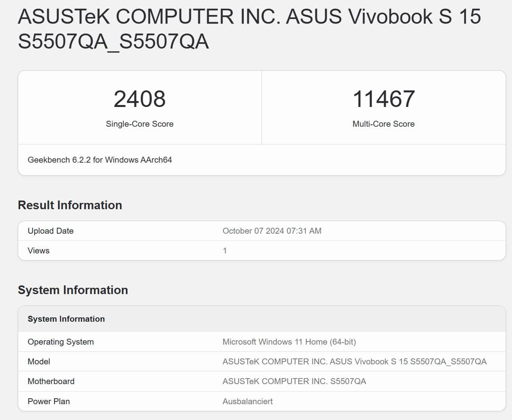Click the Views count value 1
This screenshot has height=420, width=512.
(225, 251)
